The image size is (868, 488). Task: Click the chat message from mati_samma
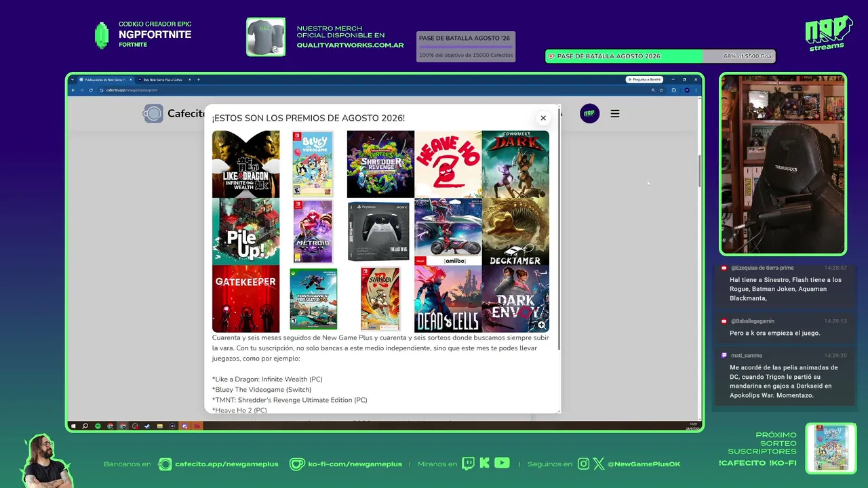(785, 376)
